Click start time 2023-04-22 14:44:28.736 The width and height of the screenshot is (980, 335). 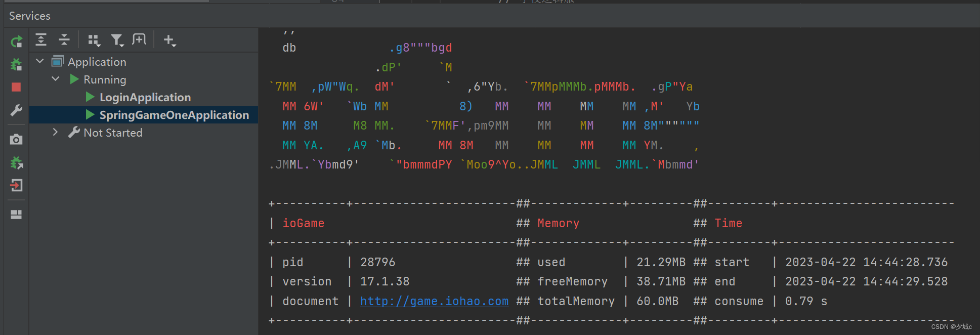tap(866, 262)
